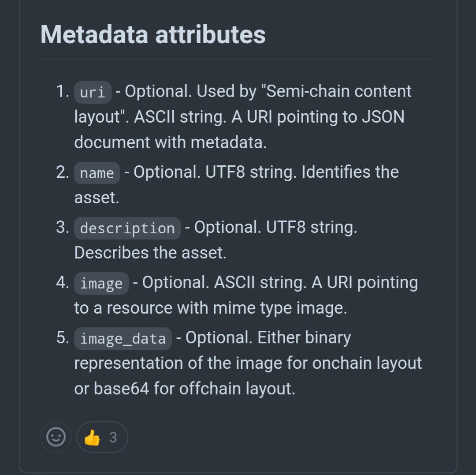This screenshot has height=475, width=476.
Task: Click the list number 1 marker
Action: 63,91
